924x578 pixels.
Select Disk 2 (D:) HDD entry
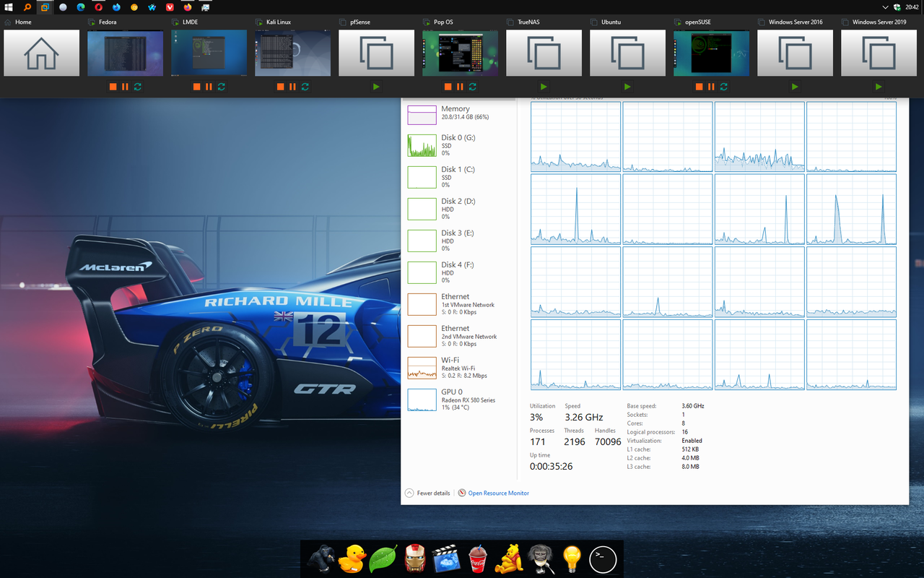point(458,209)
